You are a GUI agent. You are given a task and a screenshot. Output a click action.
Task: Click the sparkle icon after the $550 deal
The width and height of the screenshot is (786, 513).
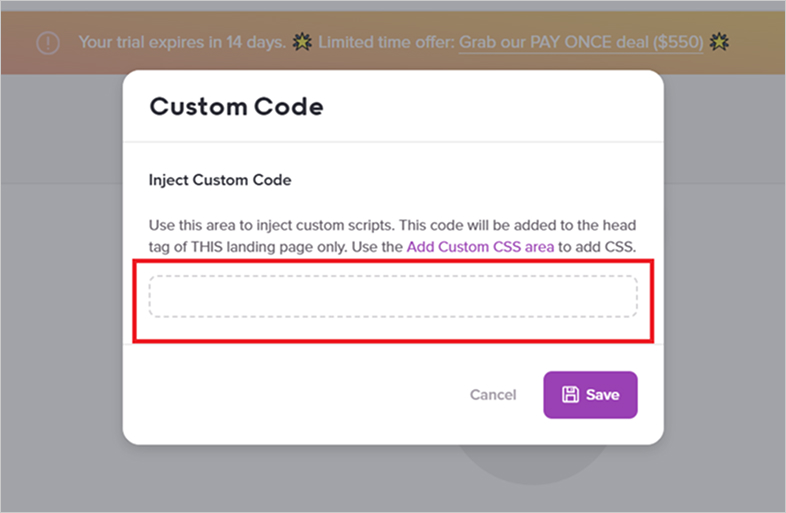pyautogui.click(x=718, y=43)
